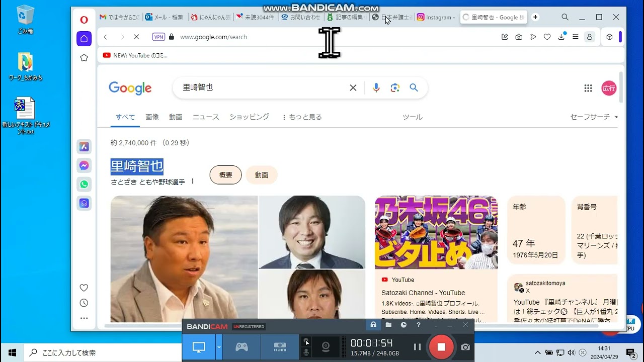This screenshot has width=644, height=362.
Task: Switch to Bandicam game recording mode
Action: click(x=241, y=346)
